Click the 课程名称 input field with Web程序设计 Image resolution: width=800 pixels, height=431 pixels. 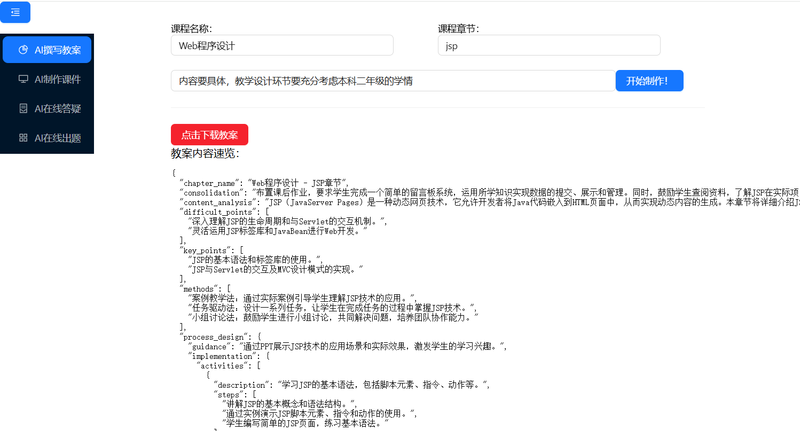[x=282, y=45]
